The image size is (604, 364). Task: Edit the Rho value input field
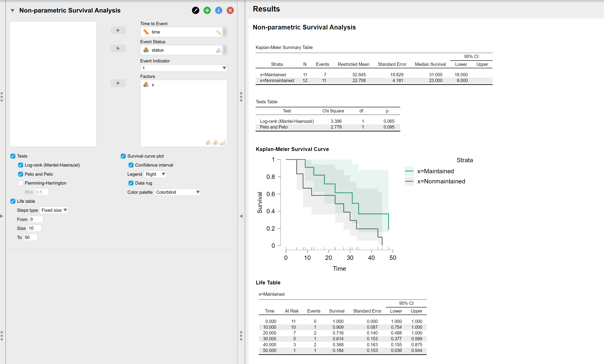pos(41,192)
